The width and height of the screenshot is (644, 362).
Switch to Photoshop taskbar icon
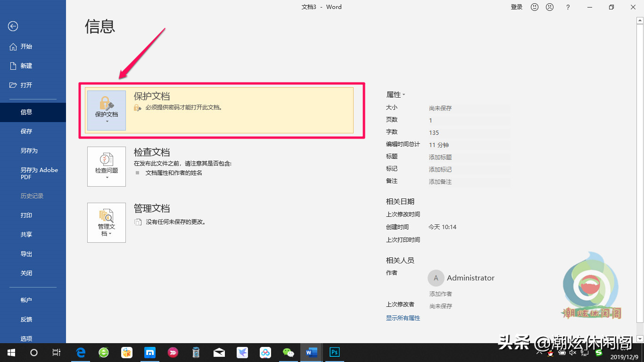[334, 353]
